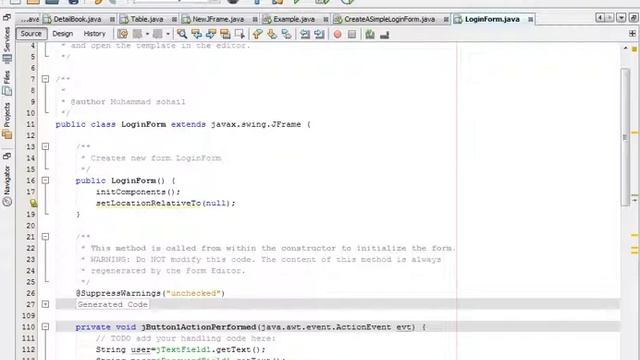The image size is (640, 360).
Task: Click the LoginForm.java tab file icon
Action: (458, 19)
